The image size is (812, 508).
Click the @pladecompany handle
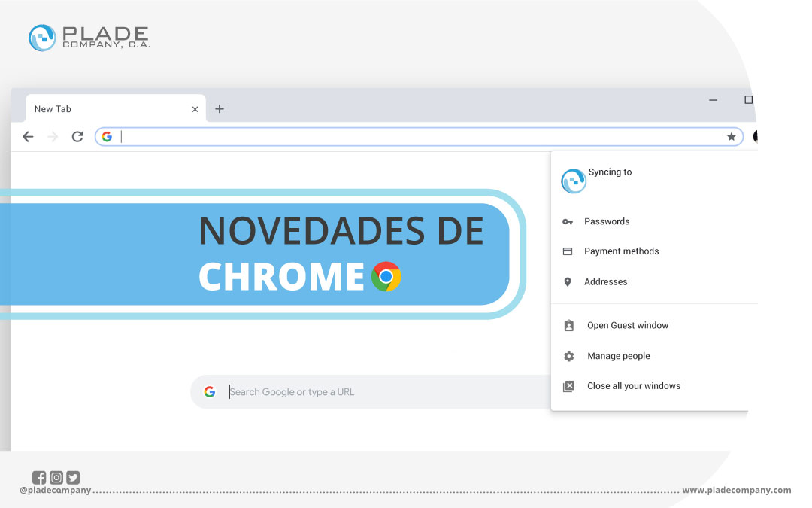pyautogui.click(x=56, y=491)
